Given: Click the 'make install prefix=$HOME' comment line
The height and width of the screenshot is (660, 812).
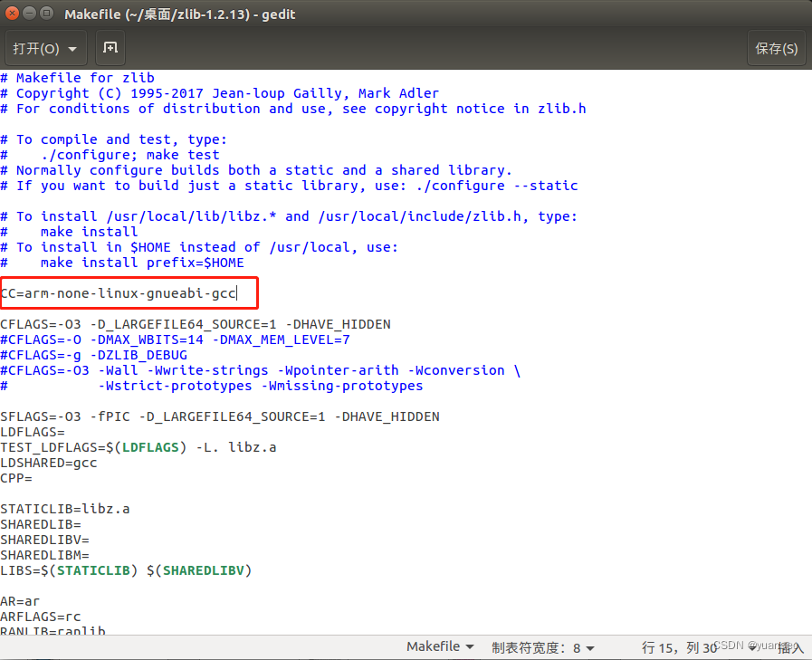Looking at the screenshot, I should [122, 263].
